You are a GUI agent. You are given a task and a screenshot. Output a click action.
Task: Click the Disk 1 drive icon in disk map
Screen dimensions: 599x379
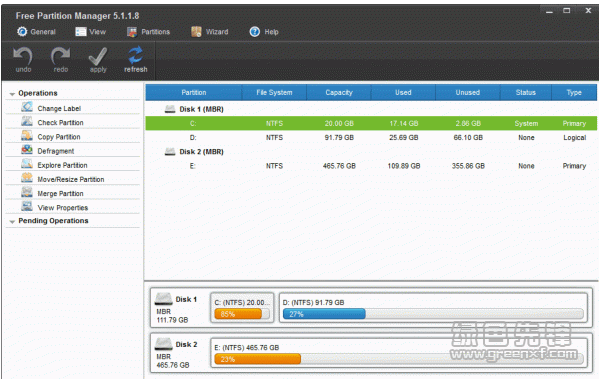click(164, 299)
